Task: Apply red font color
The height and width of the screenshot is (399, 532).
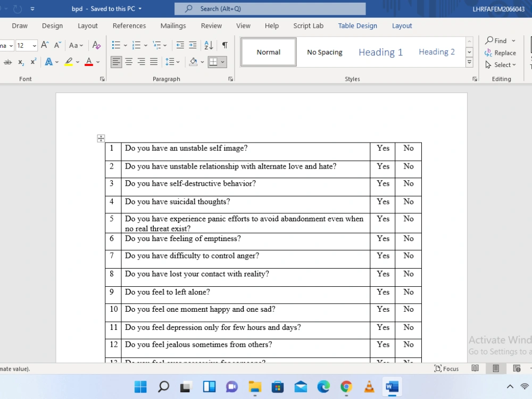Action: click(89, 62)
